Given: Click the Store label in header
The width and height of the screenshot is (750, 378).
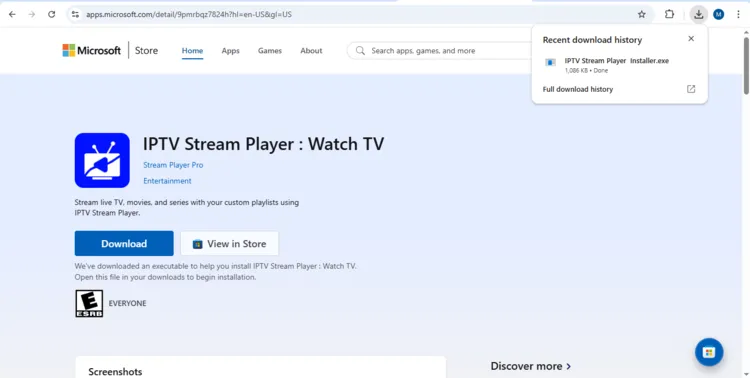Looking at the screenshot, I should [146, 50].
